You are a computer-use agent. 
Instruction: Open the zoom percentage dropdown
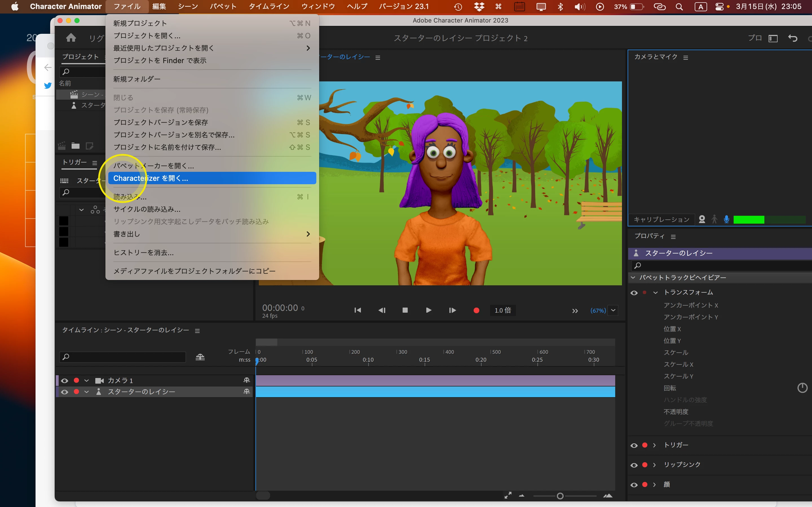click(613, 310)
